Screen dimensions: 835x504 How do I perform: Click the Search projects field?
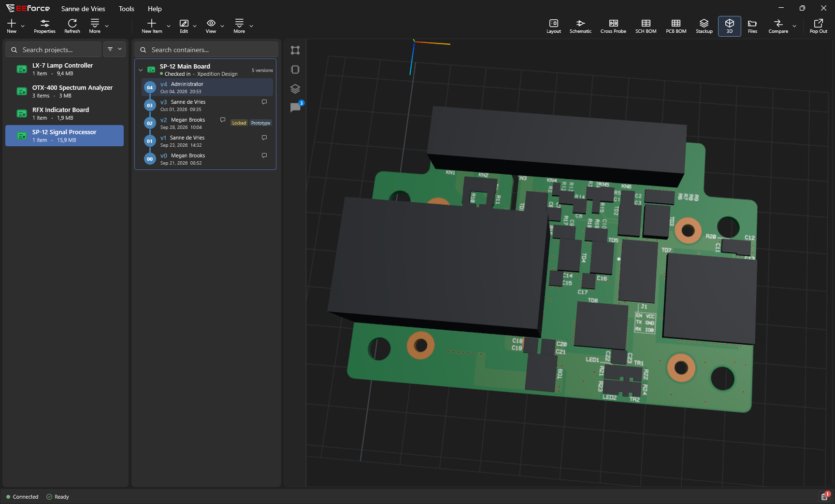(54, 49)
